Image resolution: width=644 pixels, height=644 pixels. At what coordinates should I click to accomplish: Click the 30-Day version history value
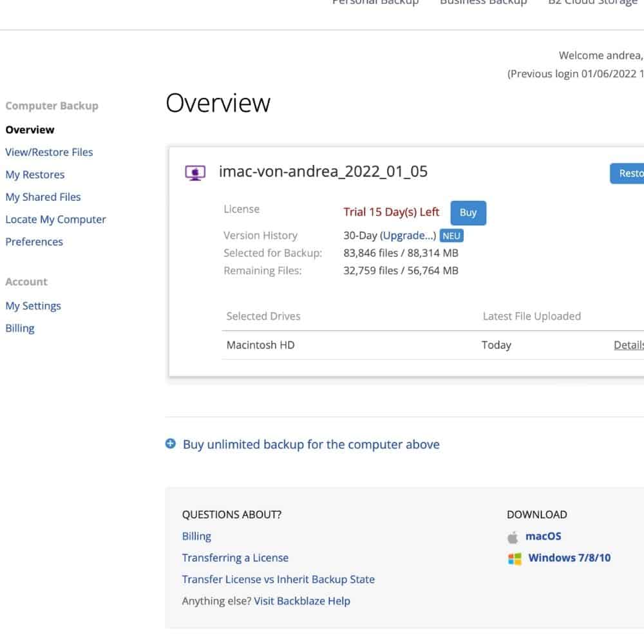point(360,235)
